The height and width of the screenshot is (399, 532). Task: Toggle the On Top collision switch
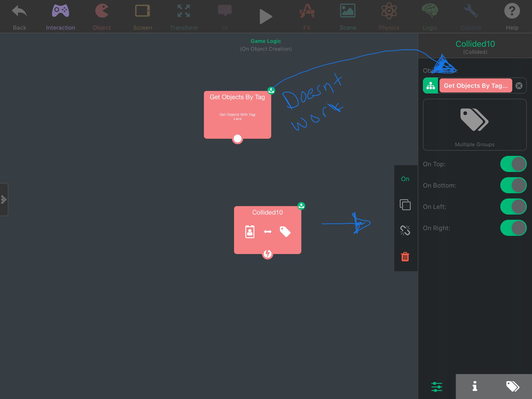(x=513, y=164)
